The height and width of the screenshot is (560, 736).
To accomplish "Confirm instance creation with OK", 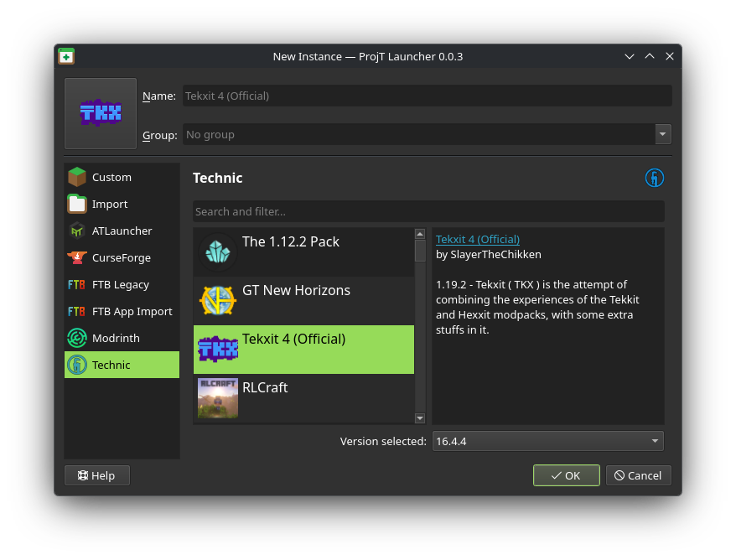I will point(566,475).
